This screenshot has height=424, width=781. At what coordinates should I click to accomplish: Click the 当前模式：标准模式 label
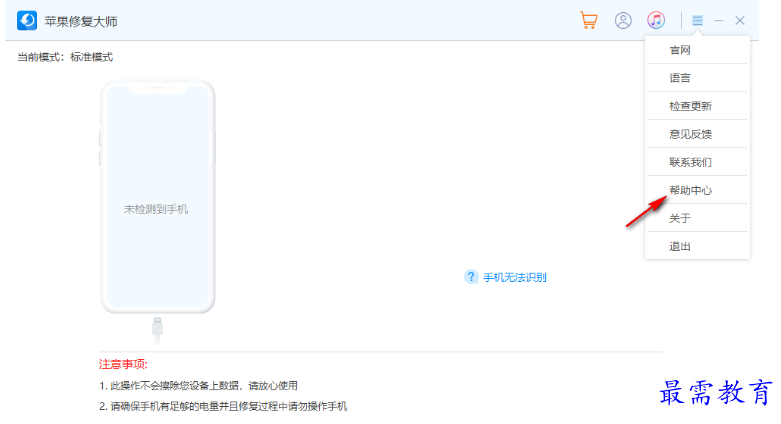click(x=65, y=57)
